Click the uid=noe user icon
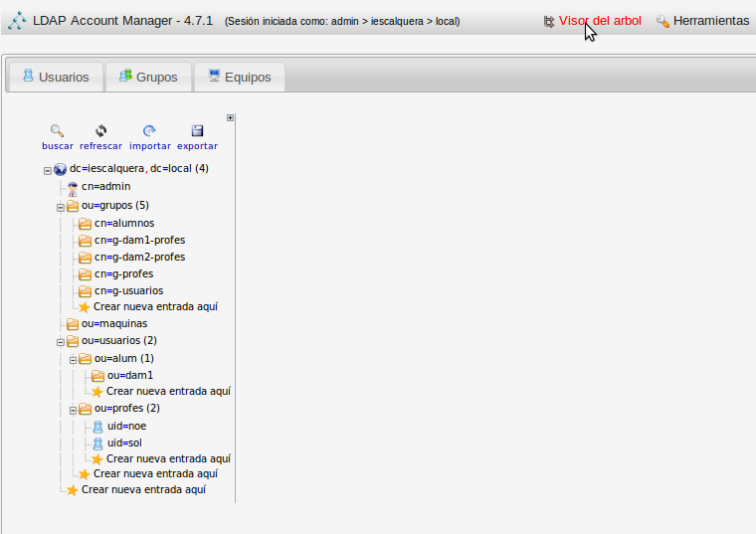The width and height of the screenshot is (756, 534). tap(97, 427)
